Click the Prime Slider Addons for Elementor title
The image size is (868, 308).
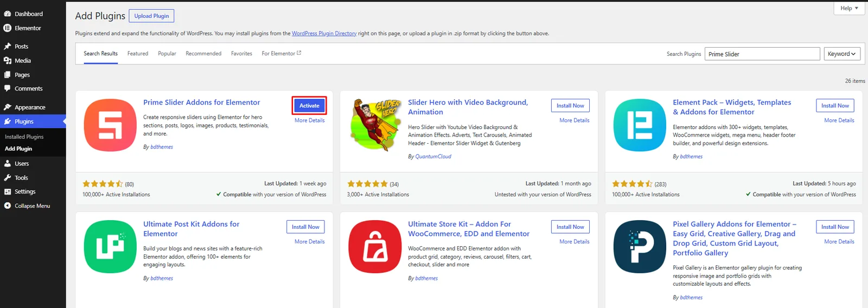click(202, 102)
